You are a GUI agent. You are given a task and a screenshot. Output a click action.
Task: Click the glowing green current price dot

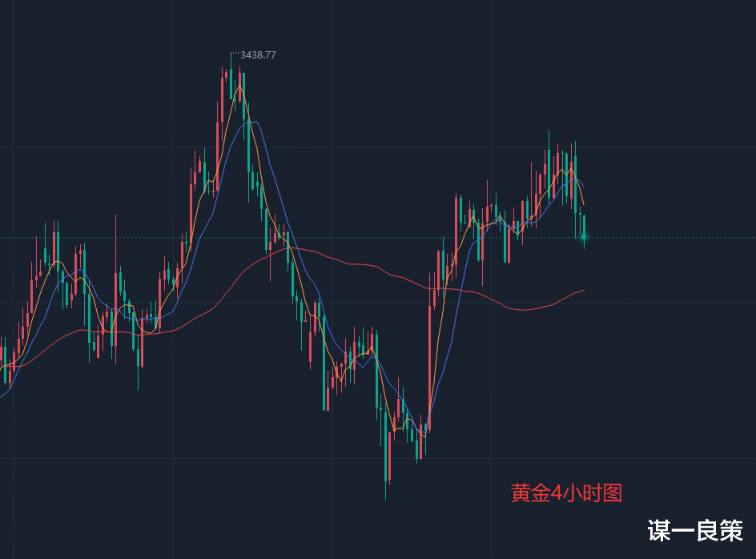[584, 236]
